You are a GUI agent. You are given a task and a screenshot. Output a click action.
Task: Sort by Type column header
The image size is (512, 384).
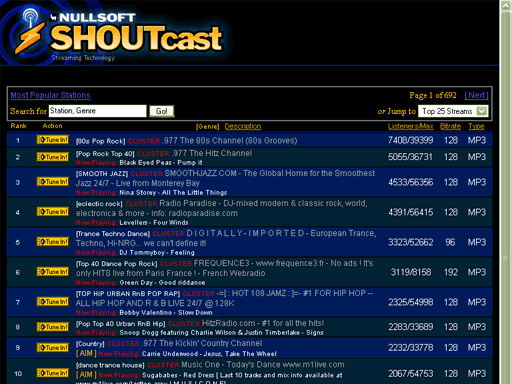coord(476,126)
